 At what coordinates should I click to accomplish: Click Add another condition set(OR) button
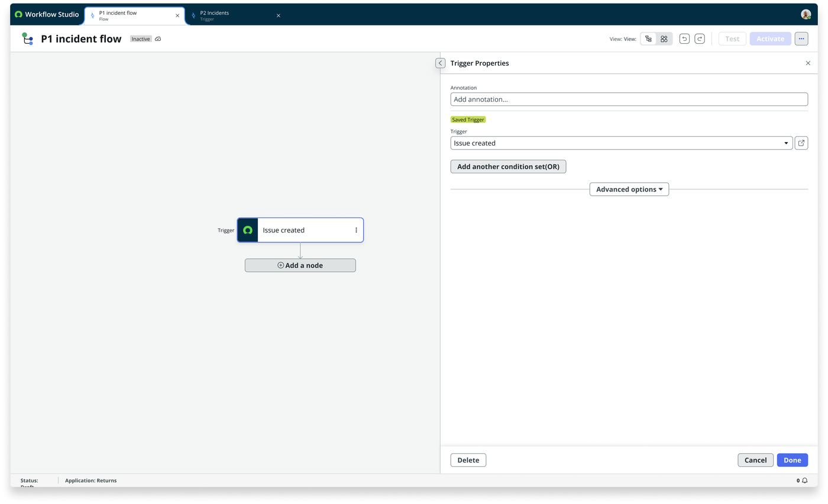508,167
